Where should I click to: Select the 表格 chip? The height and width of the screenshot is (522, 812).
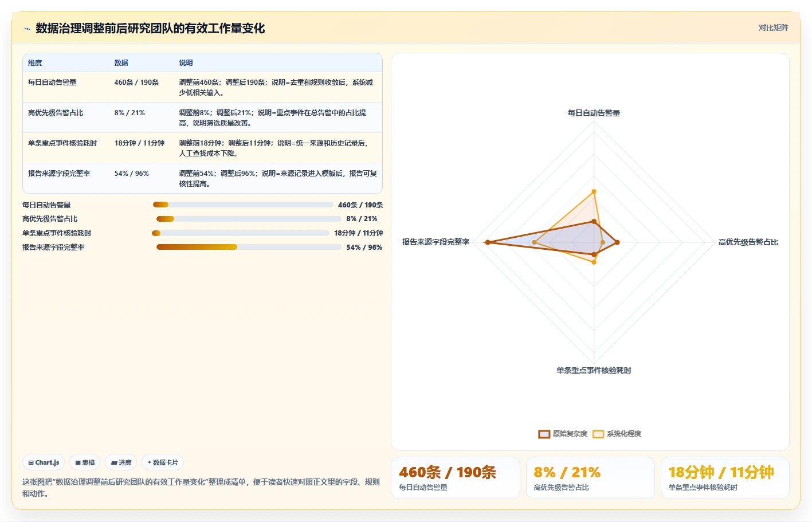[85, 462]
